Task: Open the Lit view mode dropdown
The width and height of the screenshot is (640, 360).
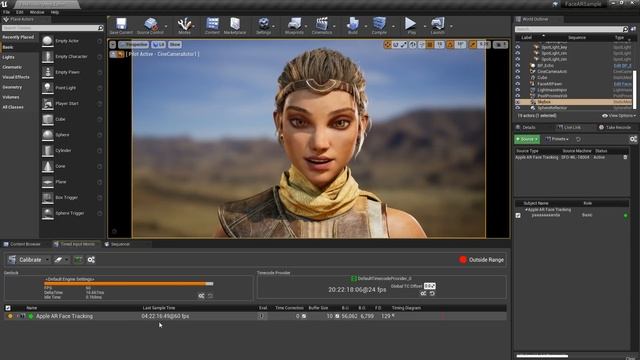Action: (x=158, y=44)
